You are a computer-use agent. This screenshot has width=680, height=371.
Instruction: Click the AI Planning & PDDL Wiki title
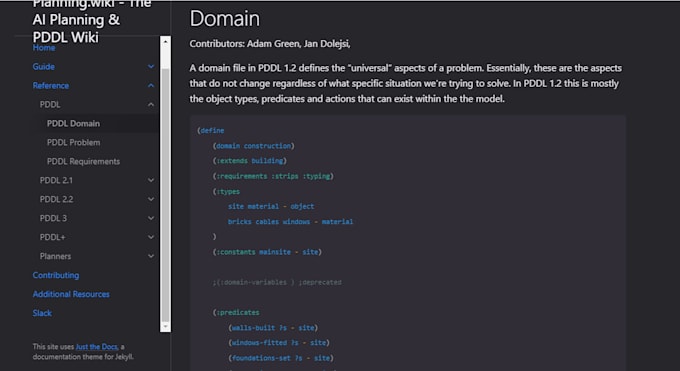tap(91, 20)
